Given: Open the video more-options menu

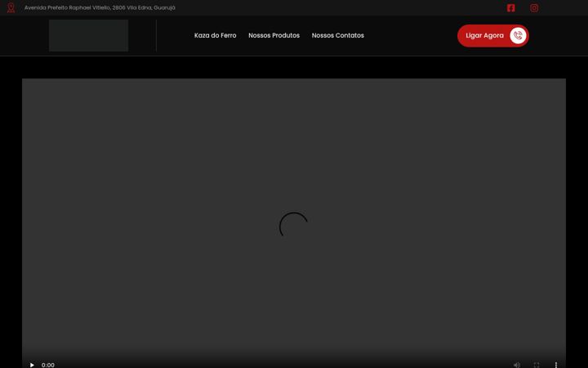Looking at the screenshot, I should pos(556,365).
